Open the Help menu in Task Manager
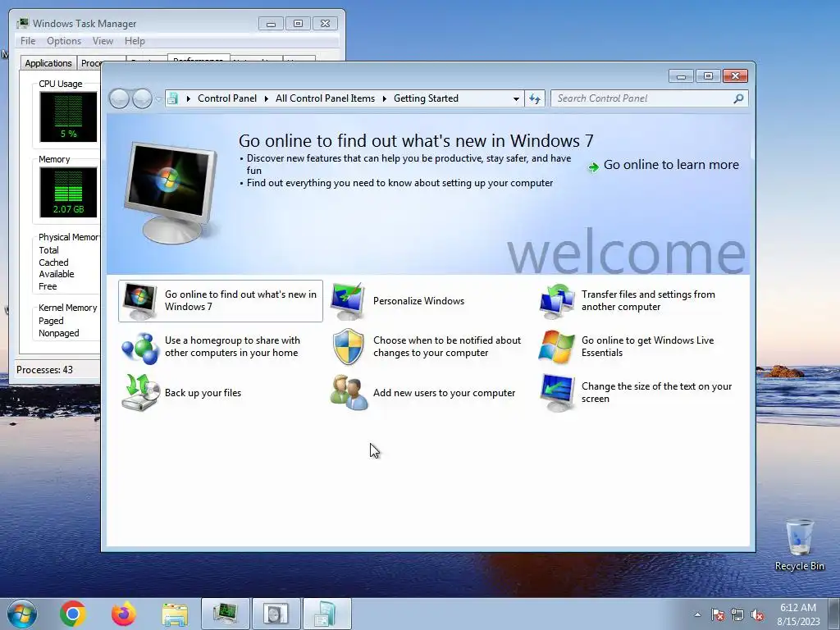This screenshot has width=840, height=630. 135,41
